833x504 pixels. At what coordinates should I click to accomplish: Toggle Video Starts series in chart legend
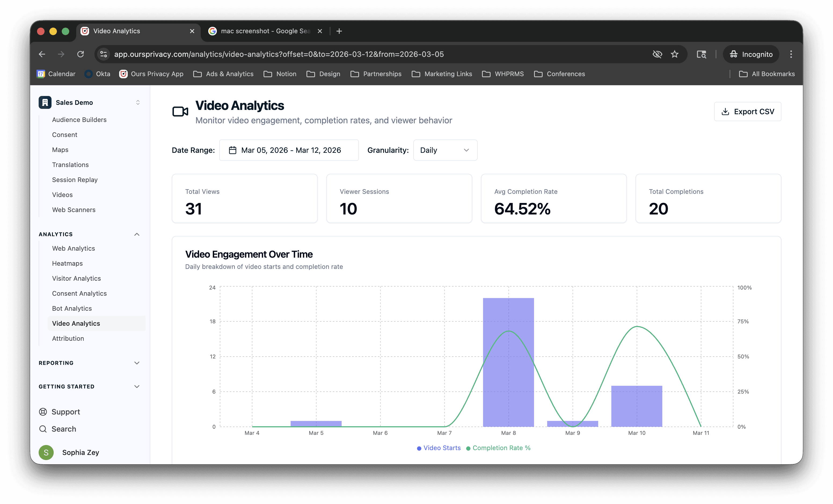tap(439, 448)
